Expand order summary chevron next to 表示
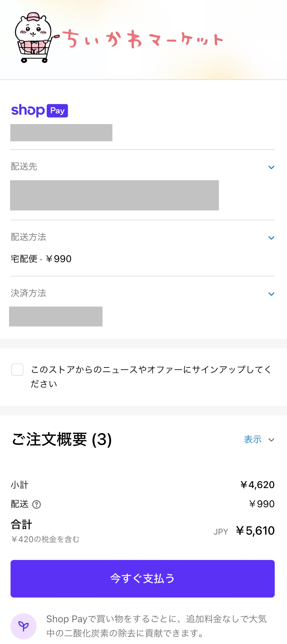 (x=271, y=440)
